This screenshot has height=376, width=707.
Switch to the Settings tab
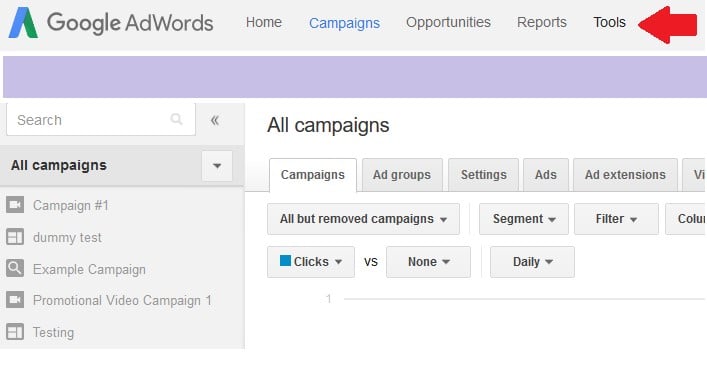click(483, 175)
